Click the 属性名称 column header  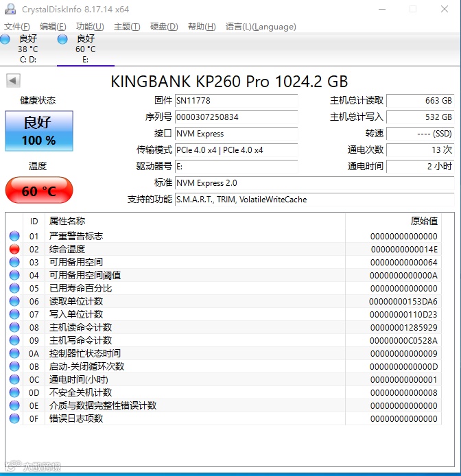pos(195,222)
